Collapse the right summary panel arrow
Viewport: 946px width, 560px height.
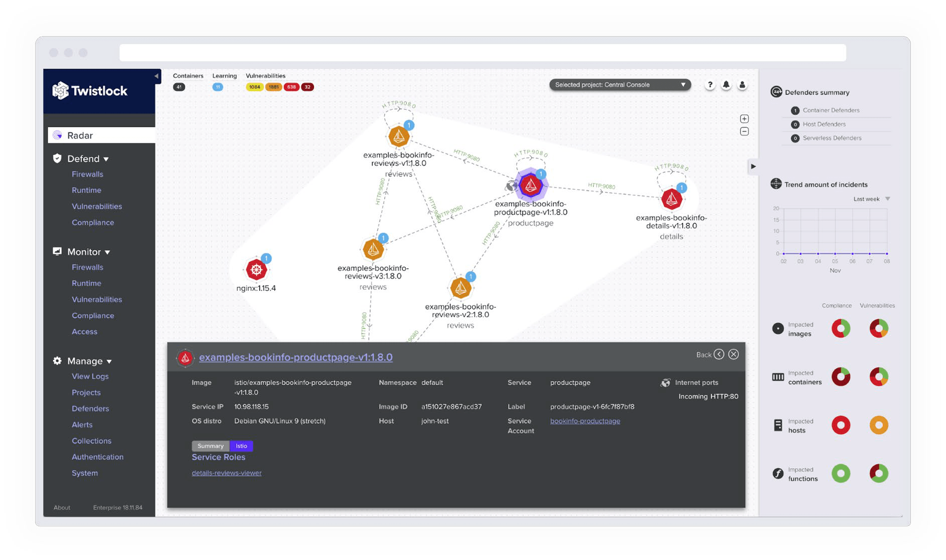pyautogui.click(x=753, y=166)
